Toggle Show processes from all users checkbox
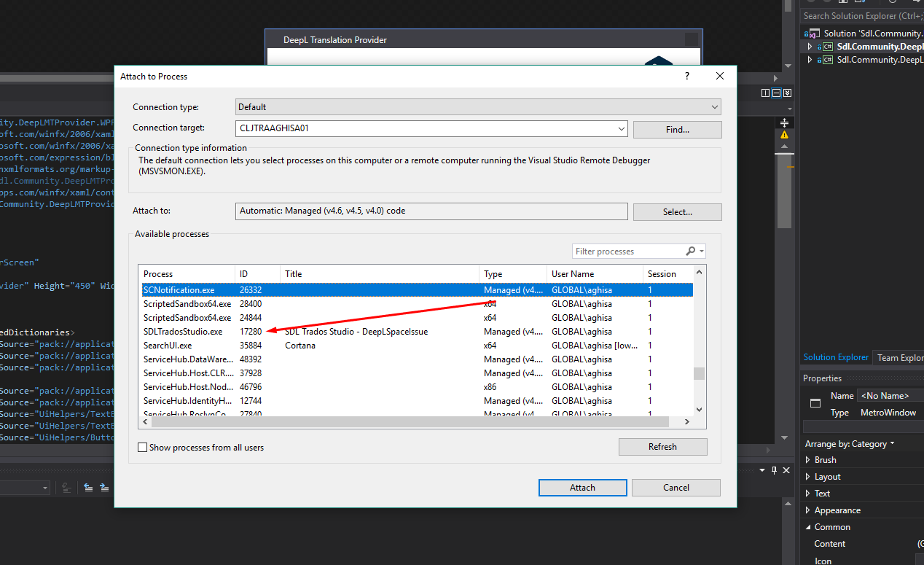 (x=143, y=448)
